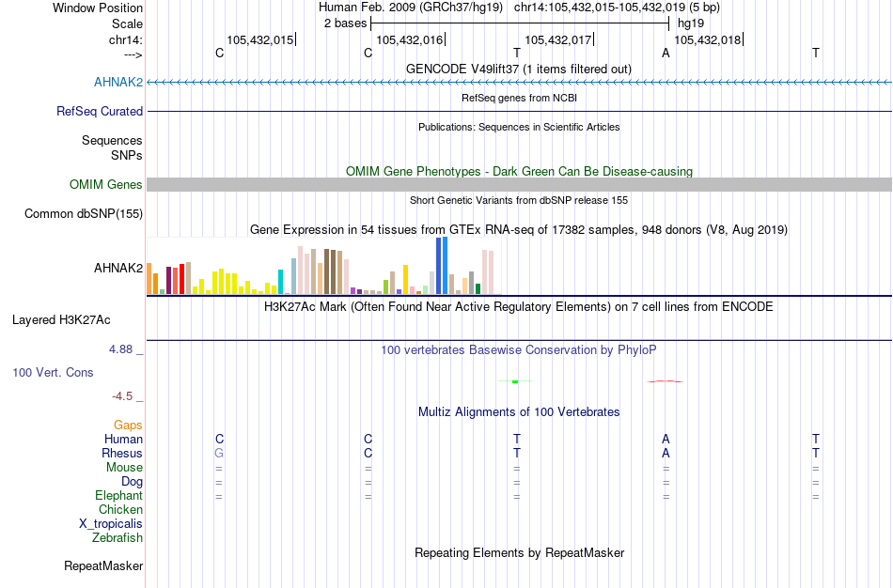Click the 105,432,017 ruler position
893x588 pixels.
tap(558, 39)
